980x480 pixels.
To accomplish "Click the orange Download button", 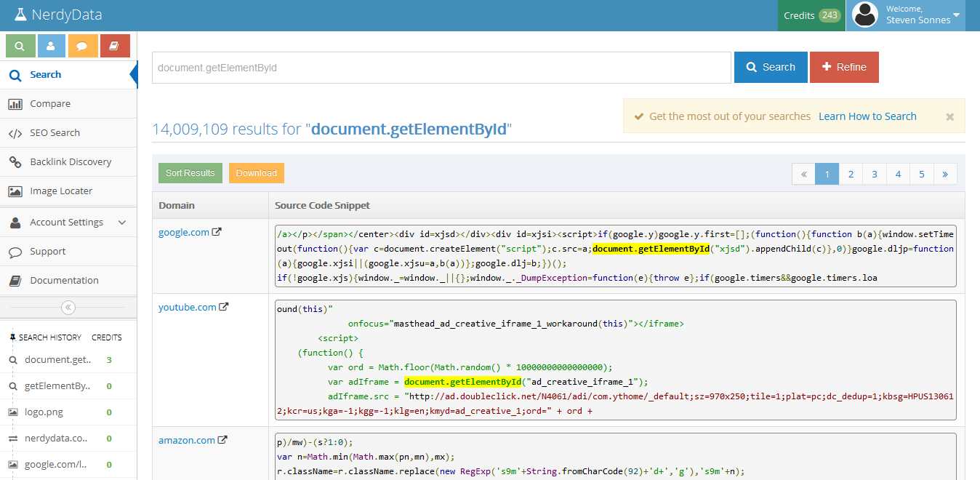I will point(257,173).
